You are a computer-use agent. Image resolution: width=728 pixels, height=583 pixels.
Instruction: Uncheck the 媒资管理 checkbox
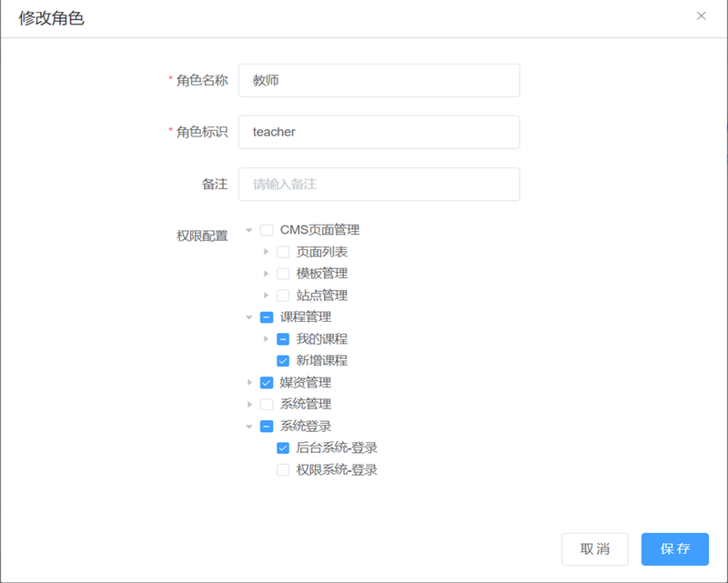coord(267,383)
